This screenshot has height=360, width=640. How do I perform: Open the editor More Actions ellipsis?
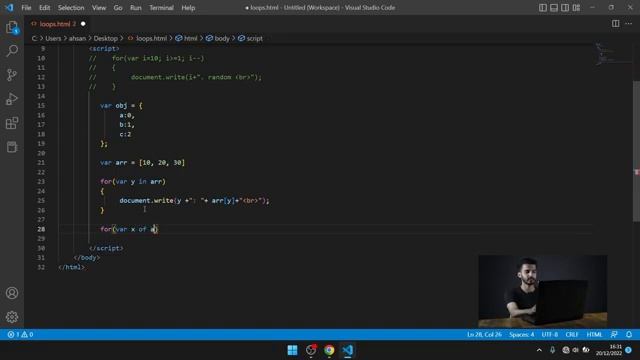pyautogui.click(x=629, y=24)
